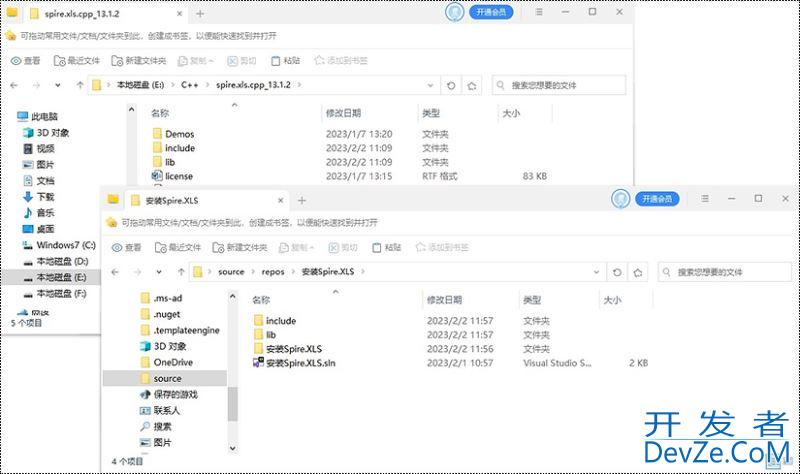Select 安装Spire.XLS.sln file

pos(294,363)
